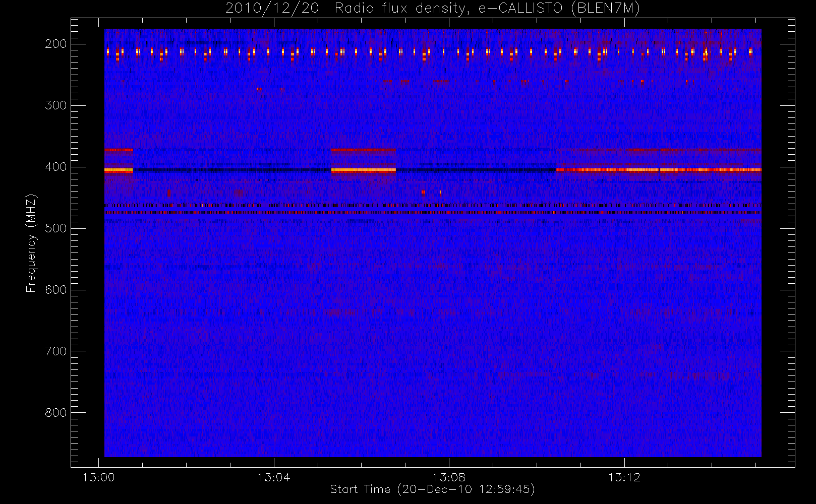Image resolution: width=816 pixels, height=504 pixels.
Task: Click the 500 frequency tick label
Action: pyautogui.click(x=56, y=228)
